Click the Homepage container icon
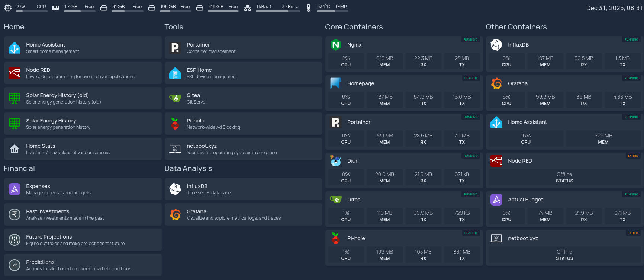 coord(336,83)
